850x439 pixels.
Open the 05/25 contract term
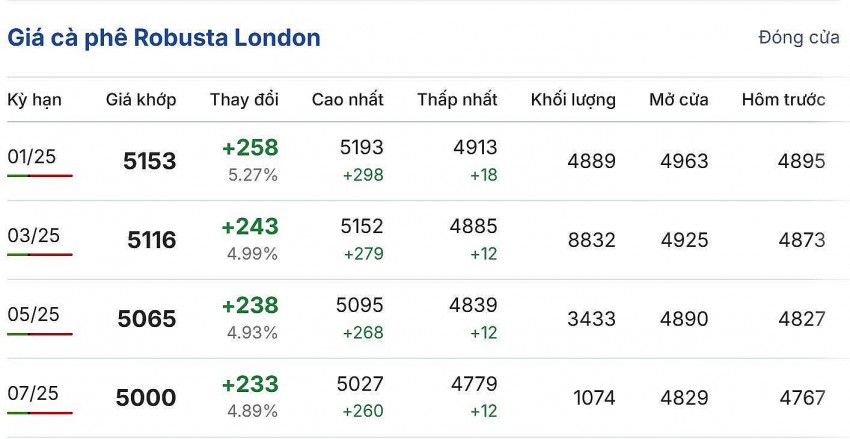pyautogui.click(x=33, y=314)
